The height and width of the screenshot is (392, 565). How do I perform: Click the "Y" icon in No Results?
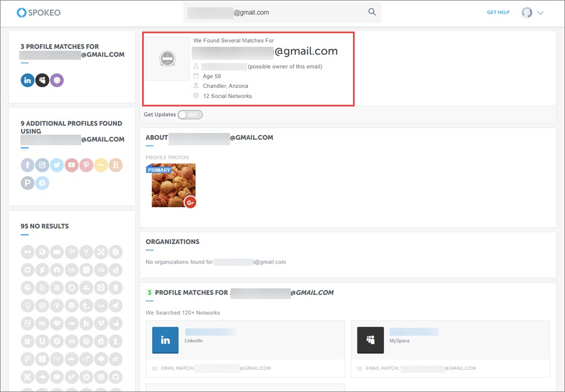click(86, 252)
